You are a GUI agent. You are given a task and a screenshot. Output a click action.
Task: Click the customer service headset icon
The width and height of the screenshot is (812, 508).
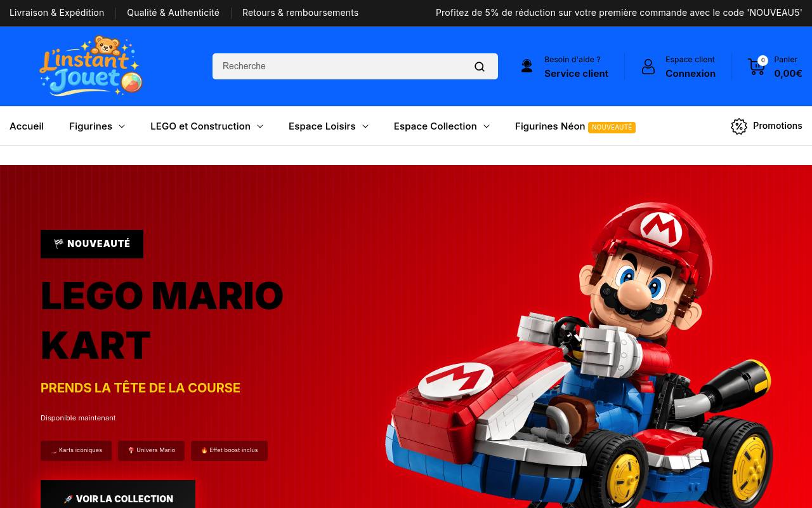tap(527, 66)
